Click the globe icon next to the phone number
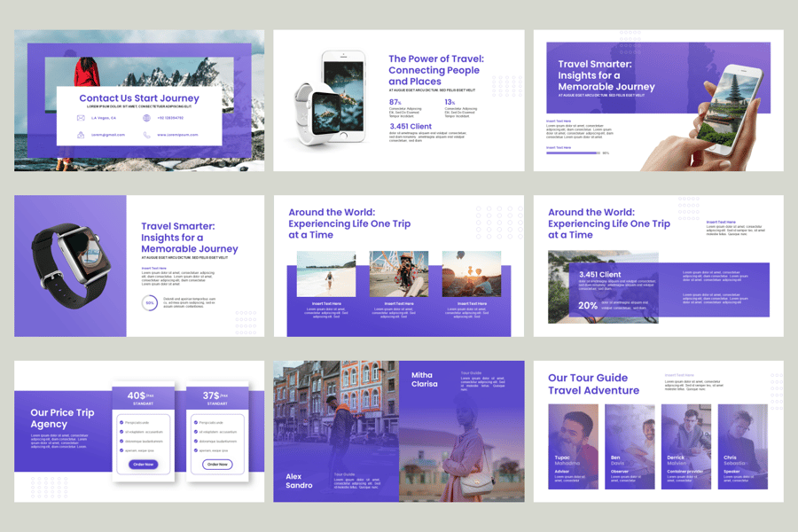This screenshot has height=532, width=798. pos(146,118)
